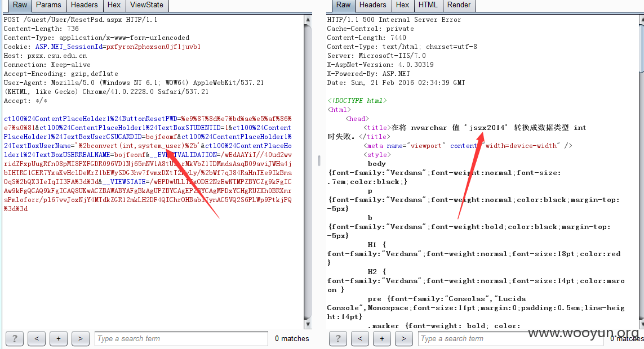
Task: Click the plus button in response pane
Action: [x=382, y=338]
